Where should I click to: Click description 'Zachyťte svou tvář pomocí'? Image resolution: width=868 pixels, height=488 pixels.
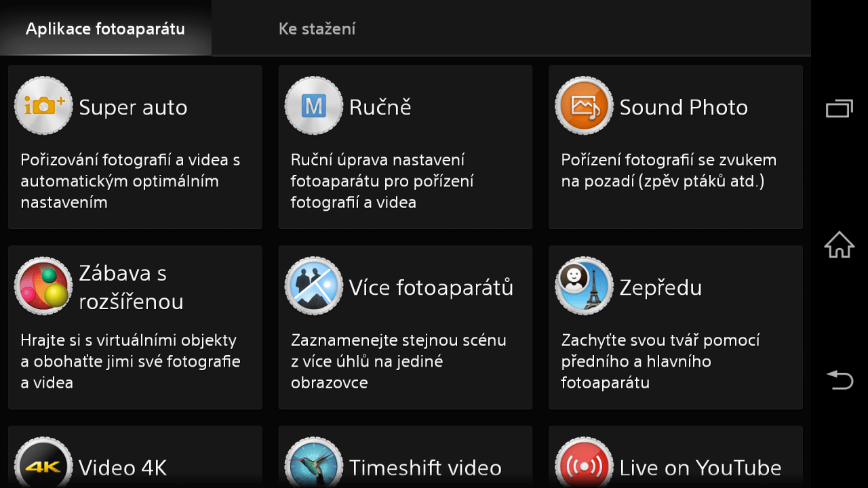pyautogui.click(x=660, y=340)
